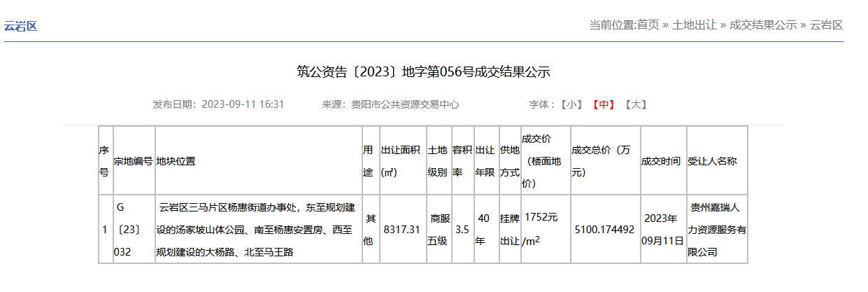Click the publish date 2023-09-11 16:31
The image size is (868, 292).
242,104
